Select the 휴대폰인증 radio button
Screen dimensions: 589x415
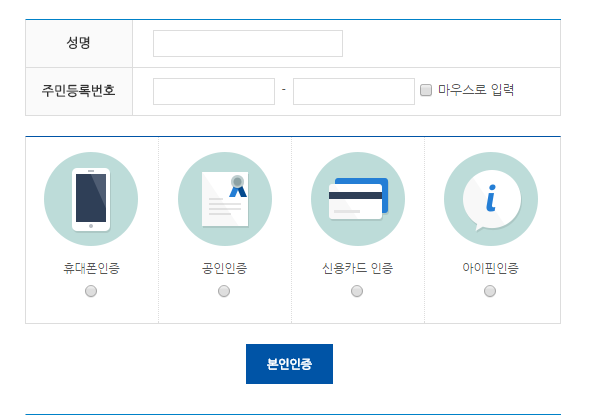click(x=91, y=291)
